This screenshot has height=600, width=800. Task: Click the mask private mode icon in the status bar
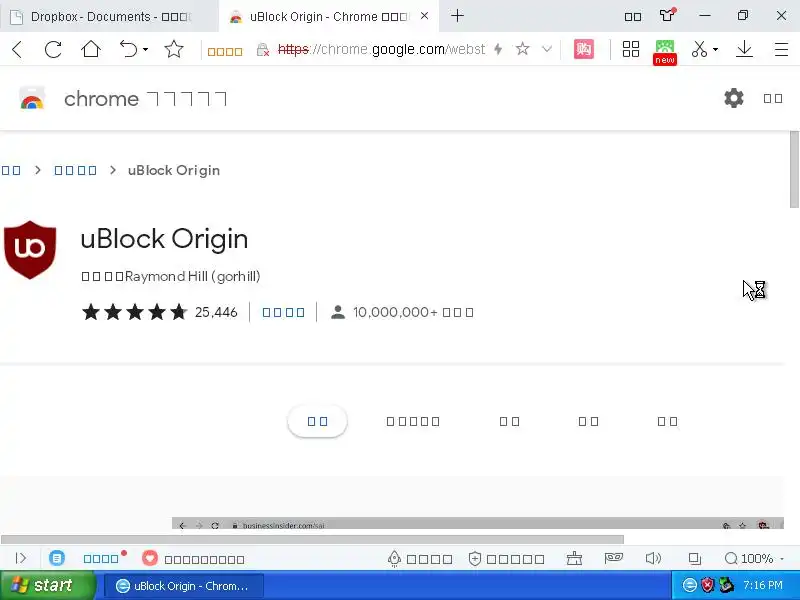point(613,558)
